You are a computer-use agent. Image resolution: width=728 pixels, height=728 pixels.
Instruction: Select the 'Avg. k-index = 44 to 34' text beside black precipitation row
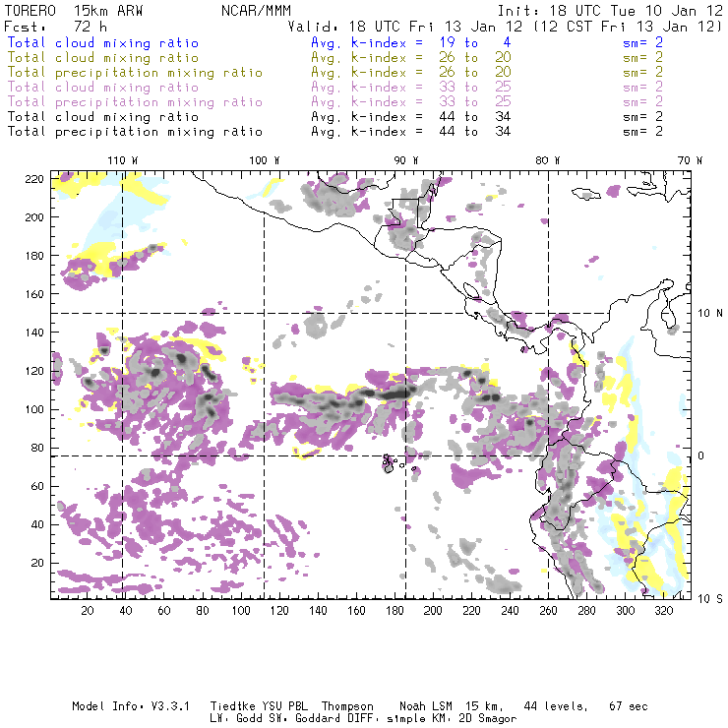(x=411, y=132)
